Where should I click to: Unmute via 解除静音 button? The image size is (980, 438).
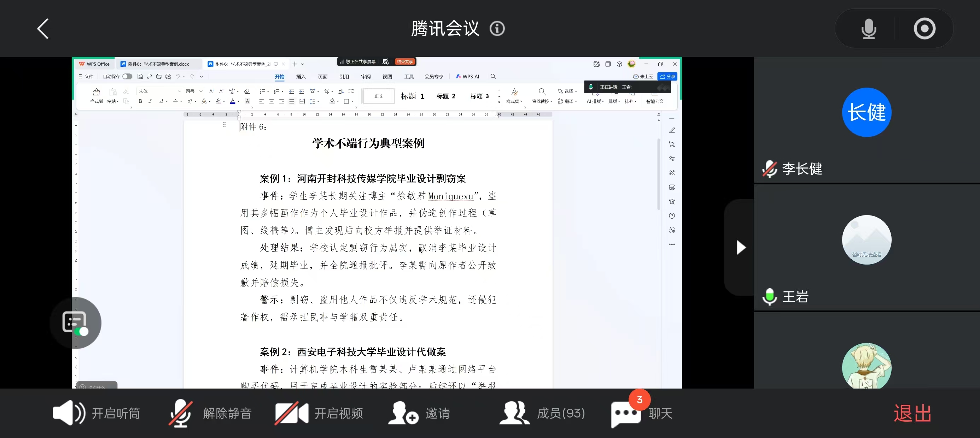[210, 413]
